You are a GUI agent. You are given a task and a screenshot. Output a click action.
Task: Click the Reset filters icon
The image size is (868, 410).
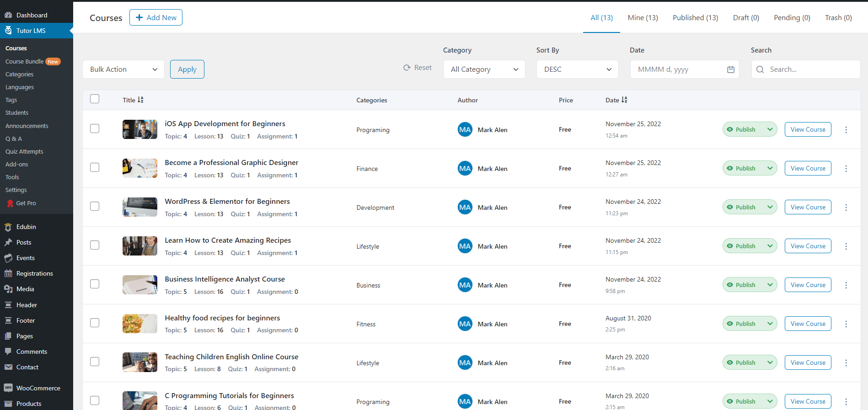(x=407, y=68)
